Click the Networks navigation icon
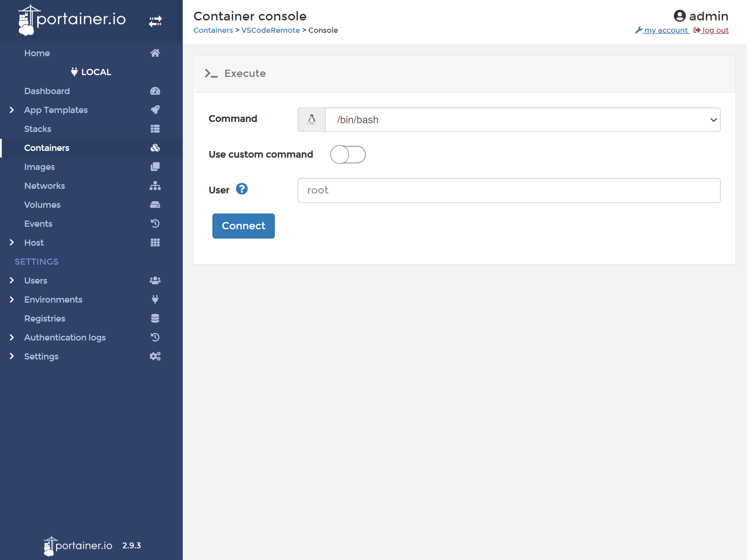 click(x=154, y=186)
